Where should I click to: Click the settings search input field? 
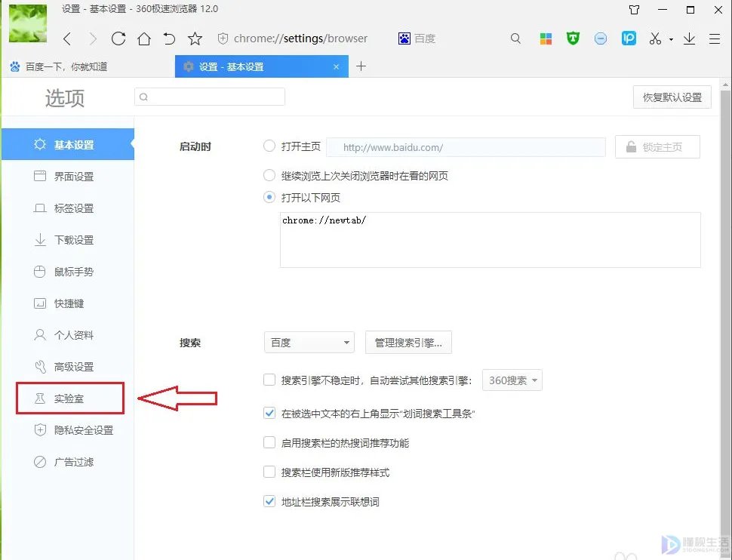point(210,97)
